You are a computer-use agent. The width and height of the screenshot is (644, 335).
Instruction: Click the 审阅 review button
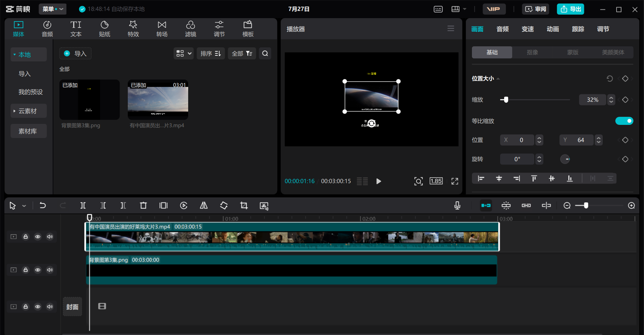(535, 9)
